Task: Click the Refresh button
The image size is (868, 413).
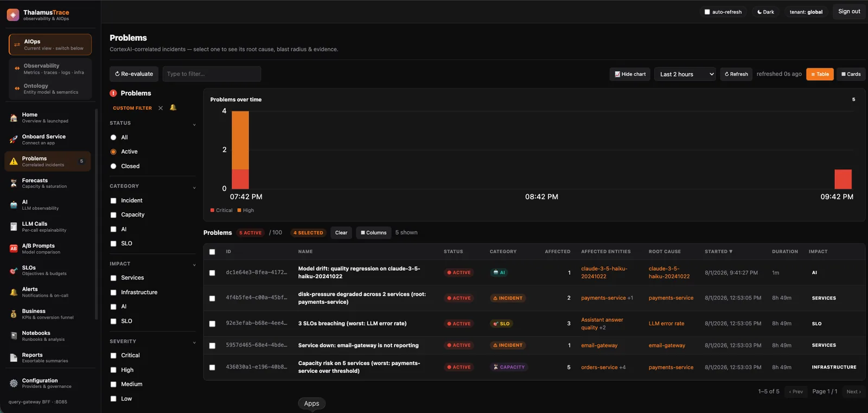Action: (736, 74)
